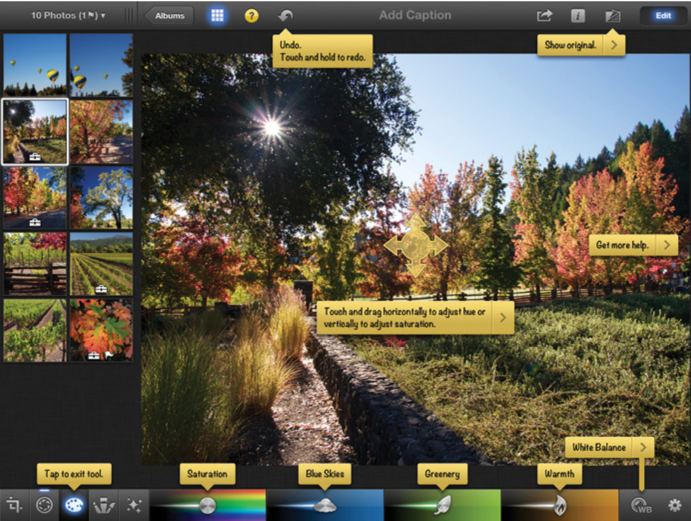This screenshot has height=521, width=691.
Task: Click the Saturation slider knob
Action: [x=207, y=505]
